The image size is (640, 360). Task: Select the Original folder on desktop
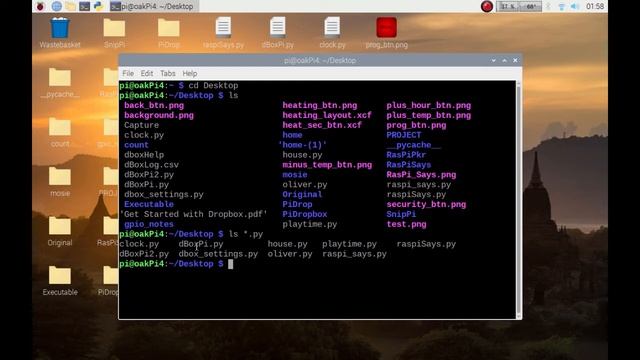pyautogui.click(x=60, y=231)
